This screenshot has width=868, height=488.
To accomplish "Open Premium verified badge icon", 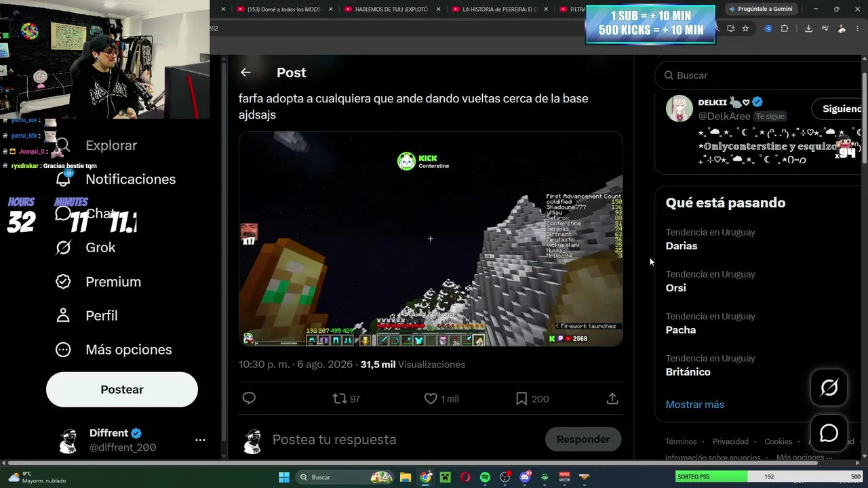I will click(63, 281).
